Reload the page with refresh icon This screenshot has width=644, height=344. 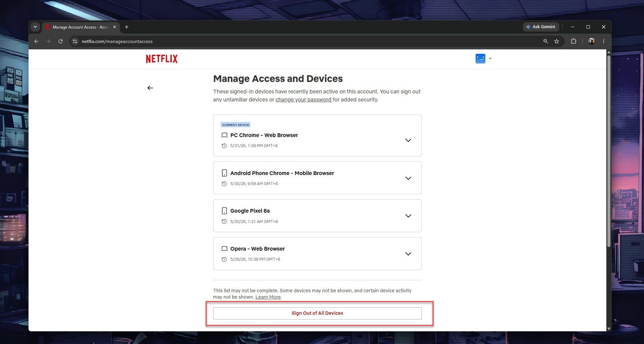(x=61, y=41)
